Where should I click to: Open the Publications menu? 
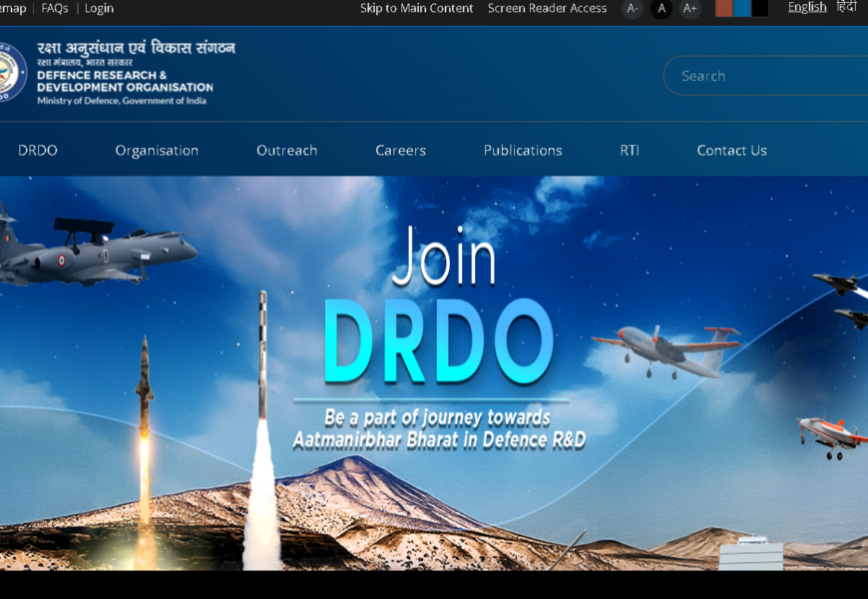click(x=523, y=150)
